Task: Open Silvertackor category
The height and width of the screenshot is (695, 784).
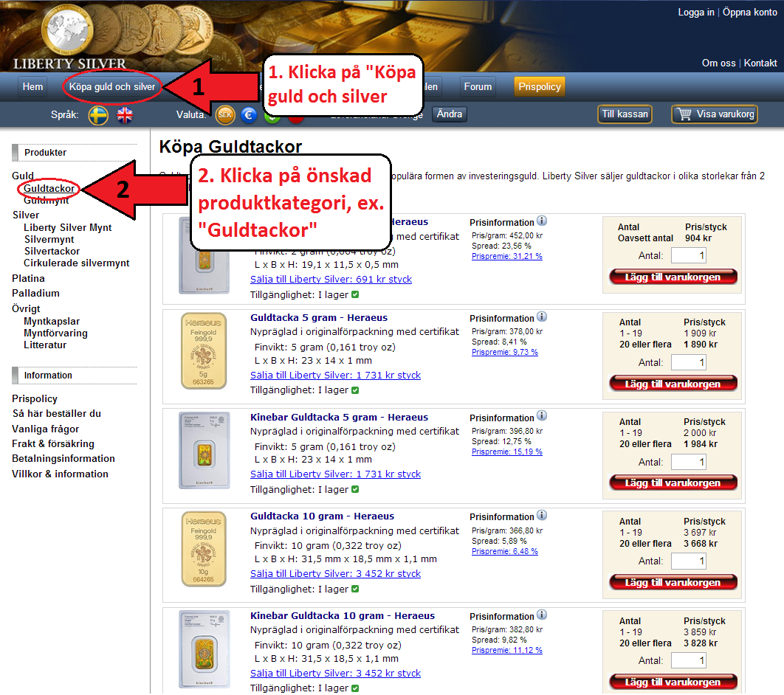Action: point(52,252)
